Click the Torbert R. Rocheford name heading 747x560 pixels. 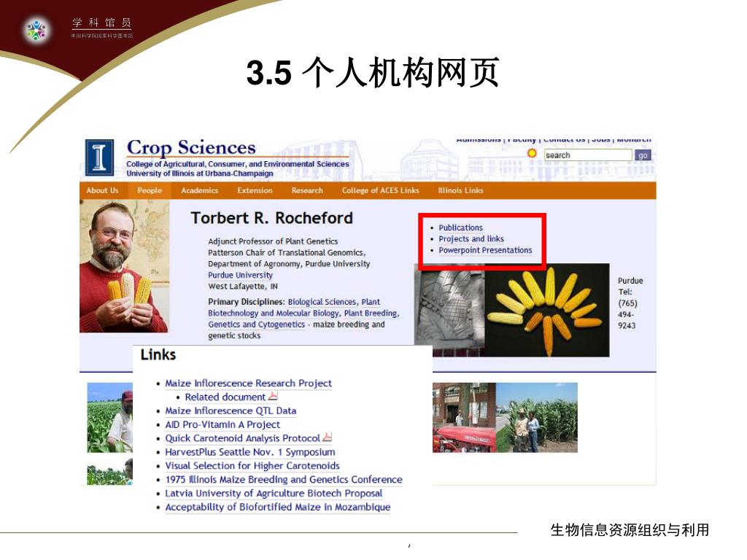(x=271, y=218)
